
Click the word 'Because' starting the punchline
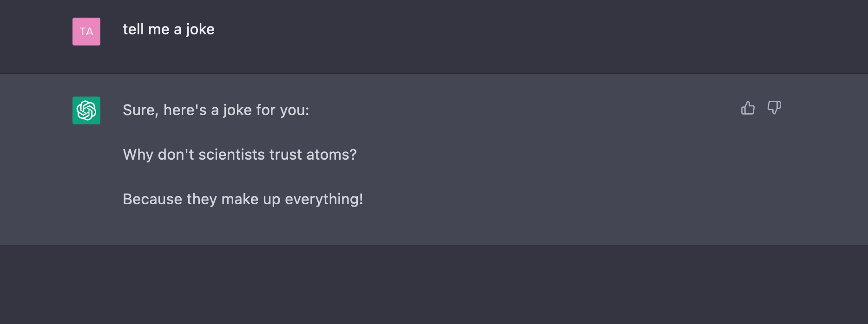(152, 199)
